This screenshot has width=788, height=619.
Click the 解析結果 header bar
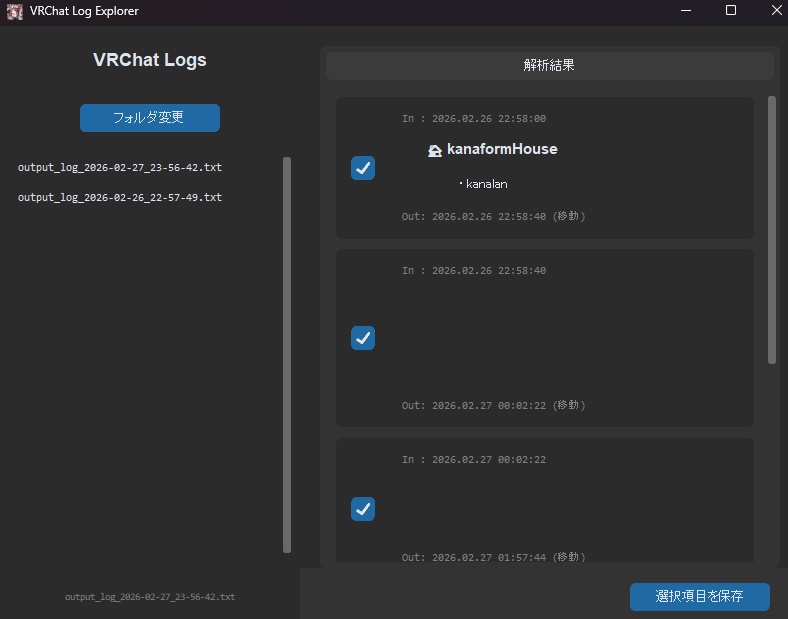pyautogui.click(x=549, y=65)
